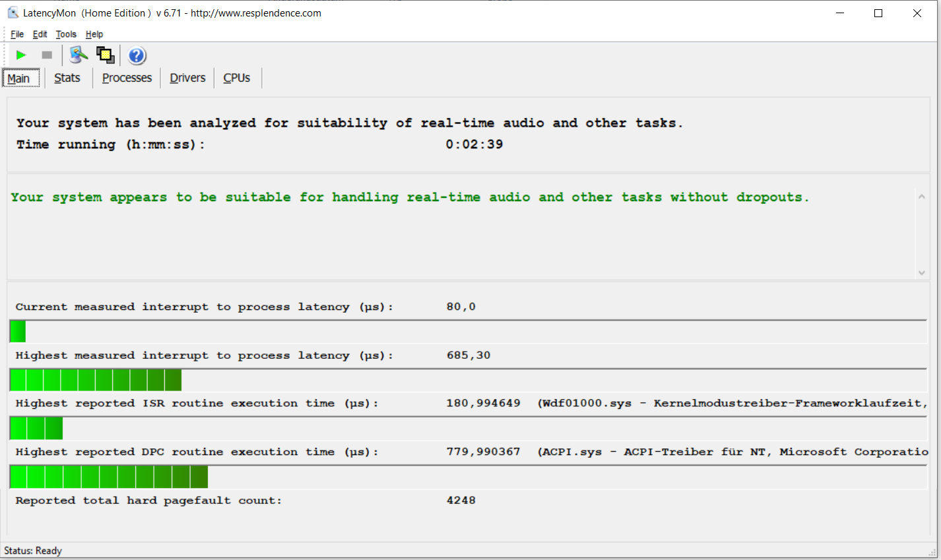Image resolution: width=941 pixels, height=560 pixels.
Task: Click 'Highest measured interrupt to process latency' label
Action: pyautogui.click(x=205, y=356)
